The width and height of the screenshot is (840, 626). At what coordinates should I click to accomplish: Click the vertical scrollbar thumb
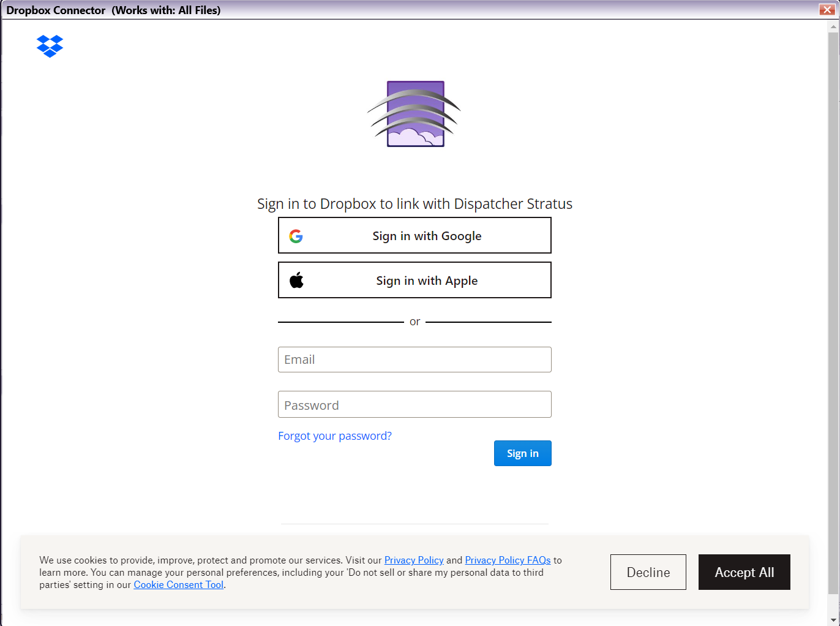coord(833,312)
